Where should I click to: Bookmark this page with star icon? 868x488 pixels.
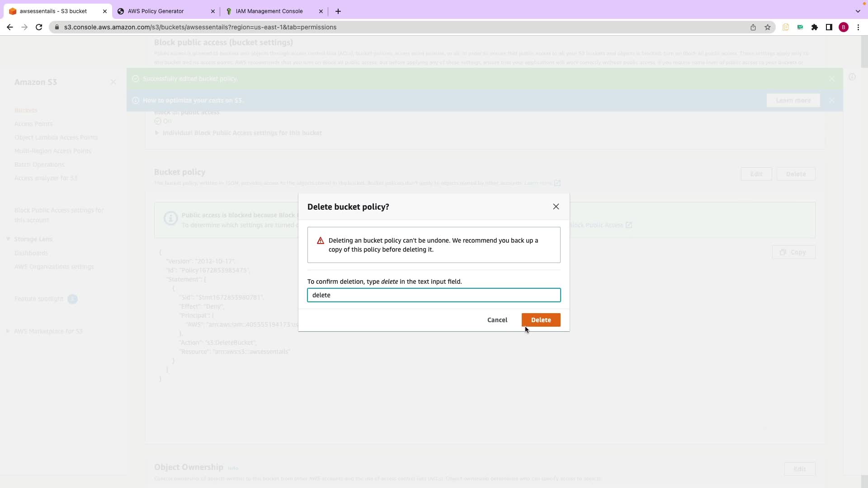click(768, 27)
